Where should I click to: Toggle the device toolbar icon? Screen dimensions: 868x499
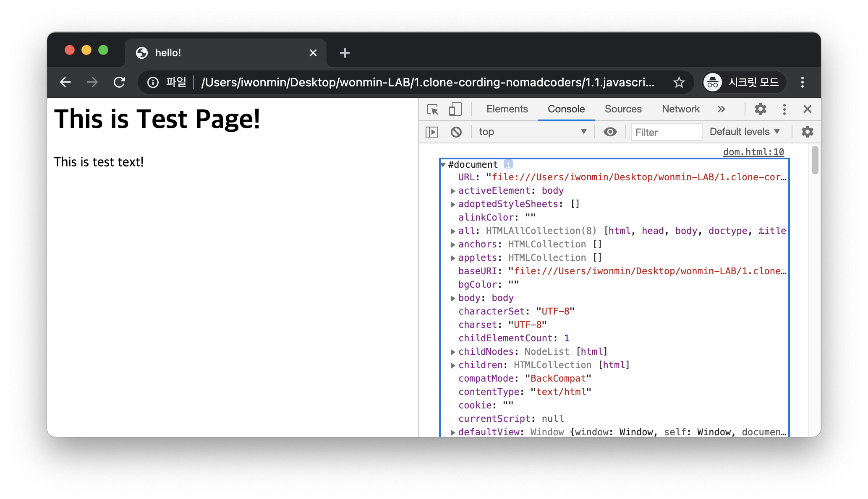pos(455,109)
